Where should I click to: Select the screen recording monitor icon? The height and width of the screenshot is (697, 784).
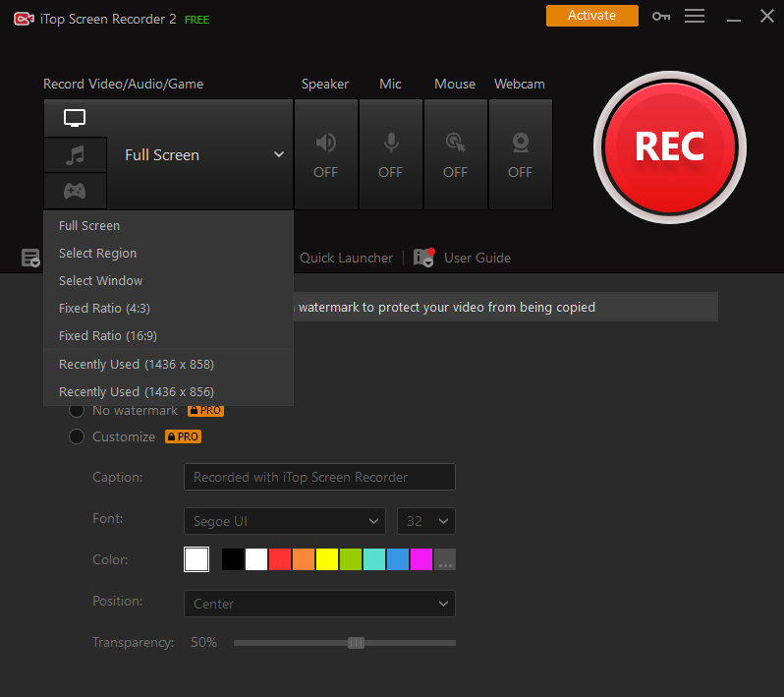point(75,118)
